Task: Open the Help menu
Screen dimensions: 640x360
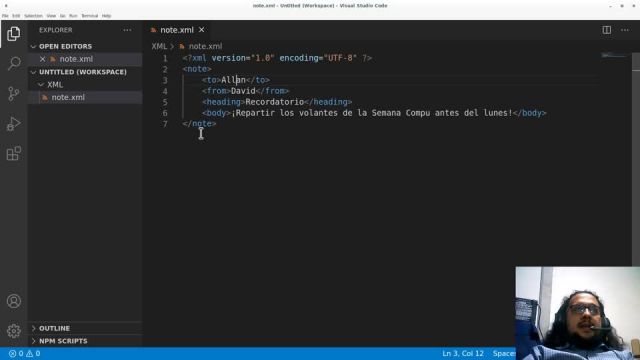Action: [x=107, y=16]
